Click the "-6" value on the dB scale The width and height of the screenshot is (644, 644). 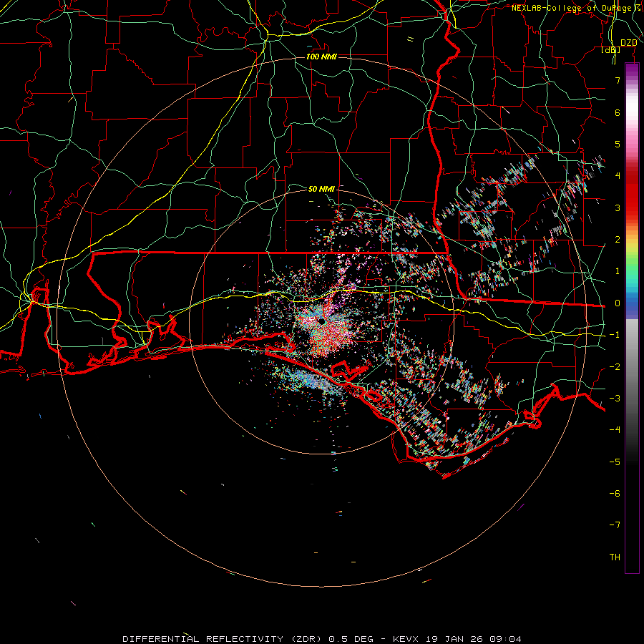coord(615,494)
